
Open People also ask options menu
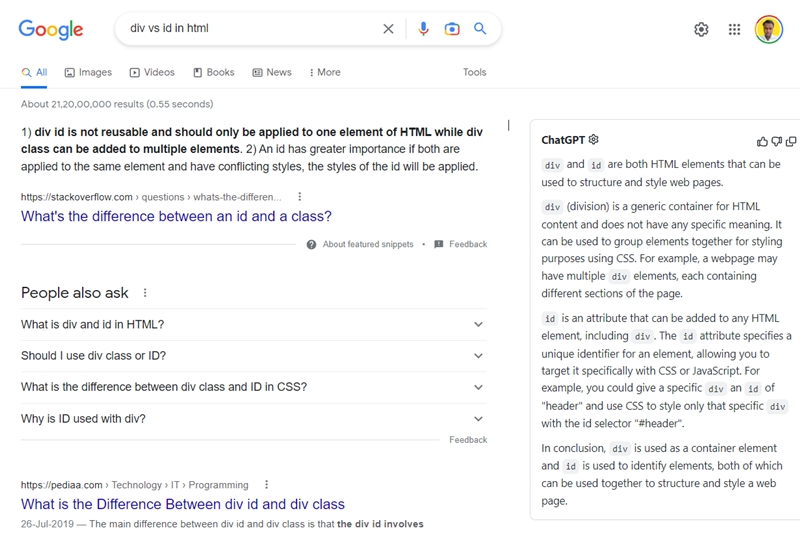[145, 293]
